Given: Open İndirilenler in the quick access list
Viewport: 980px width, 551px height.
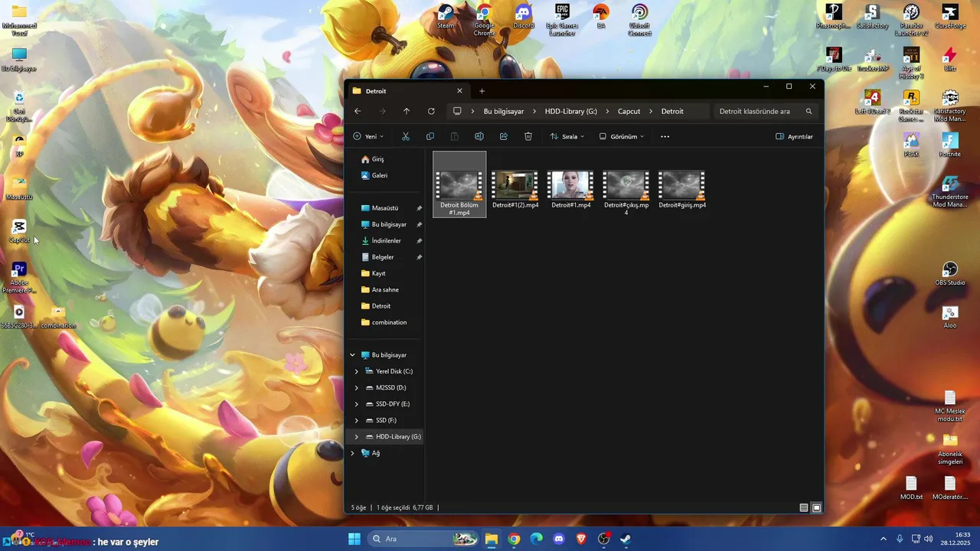Looking at the screenshot, I should tap(385, 240).
